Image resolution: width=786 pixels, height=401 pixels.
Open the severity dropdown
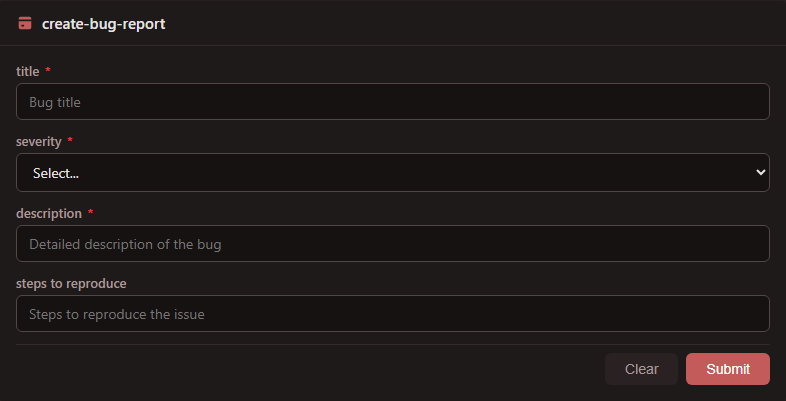coord(393,173)
